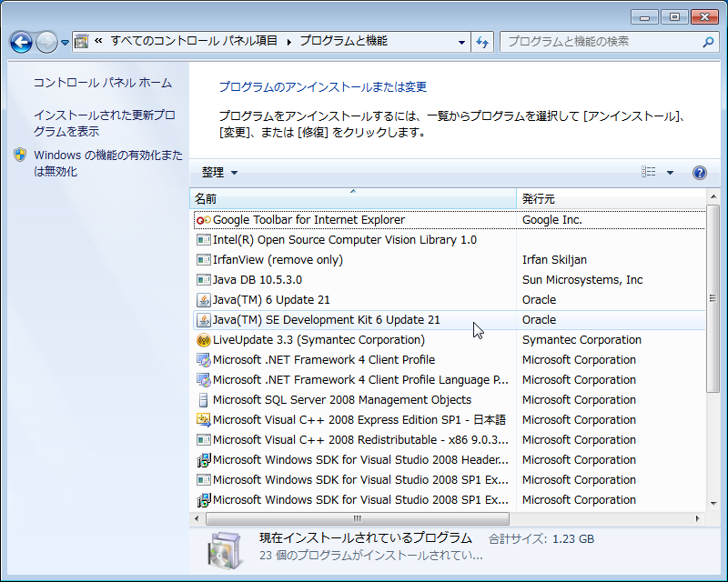
Task: Click Java SE Development Kit 6 icon
Action: pos(203,320)
